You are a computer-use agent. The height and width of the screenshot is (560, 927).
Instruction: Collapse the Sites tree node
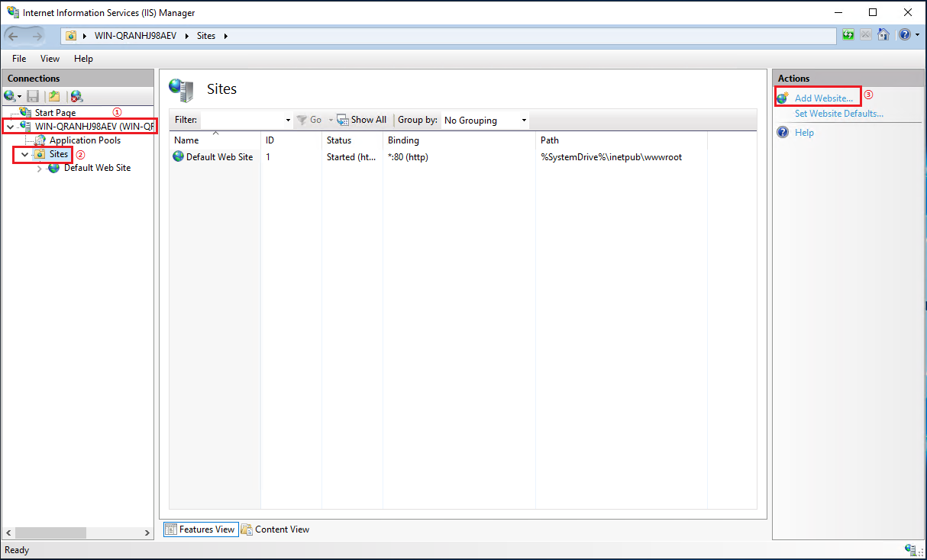24,155
